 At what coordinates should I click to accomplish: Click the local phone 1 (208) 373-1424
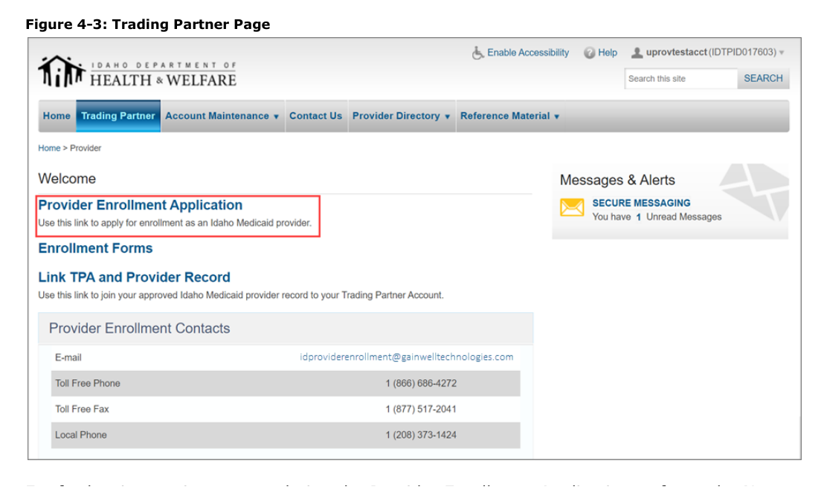pyautogui.click(x=421, y=435)
